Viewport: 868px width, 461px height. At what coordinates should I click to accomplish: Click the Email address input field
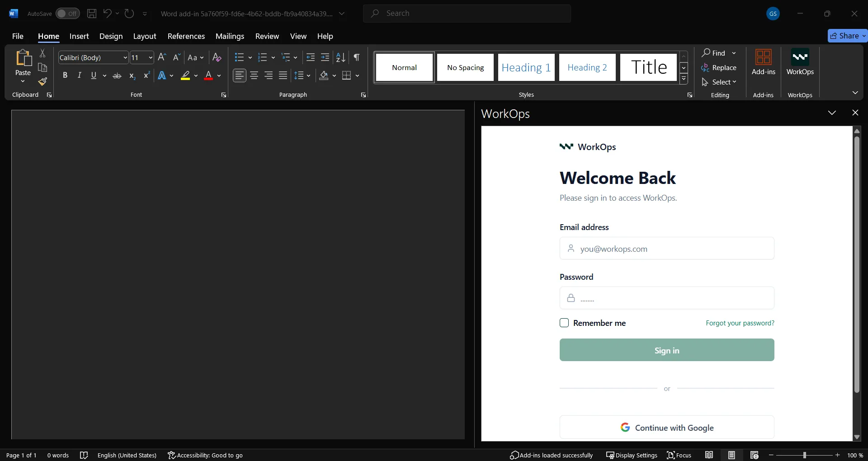(x=666, y=249)
